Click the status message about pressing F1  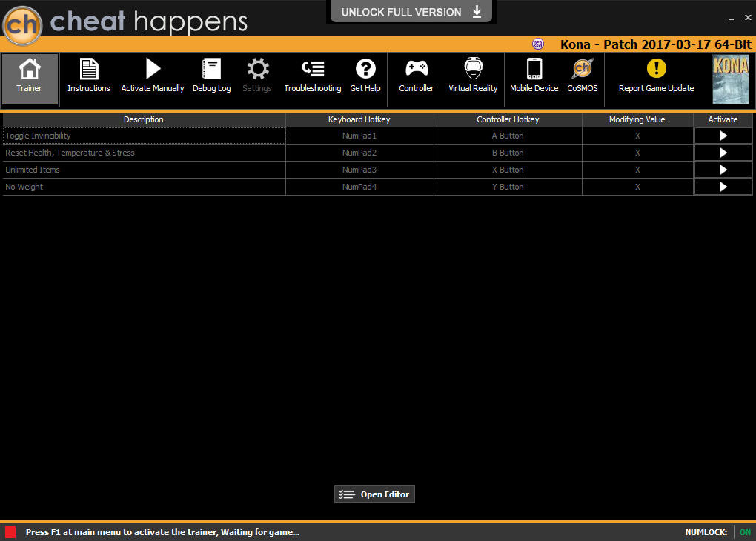162,532
